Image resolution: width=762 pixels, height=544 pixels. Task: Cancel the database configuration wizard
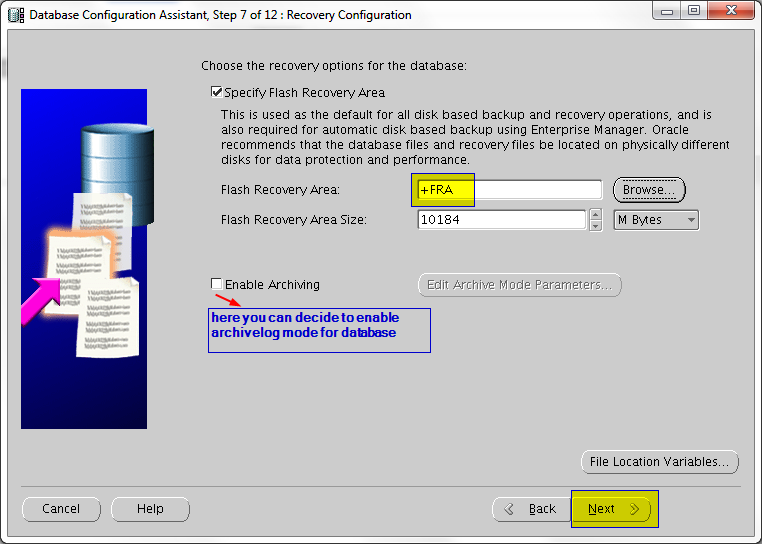61,509
